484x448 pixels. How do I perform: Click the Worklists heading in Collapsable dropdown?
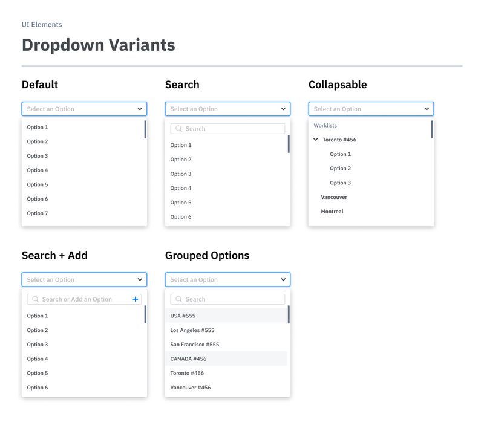coord(325,125)
